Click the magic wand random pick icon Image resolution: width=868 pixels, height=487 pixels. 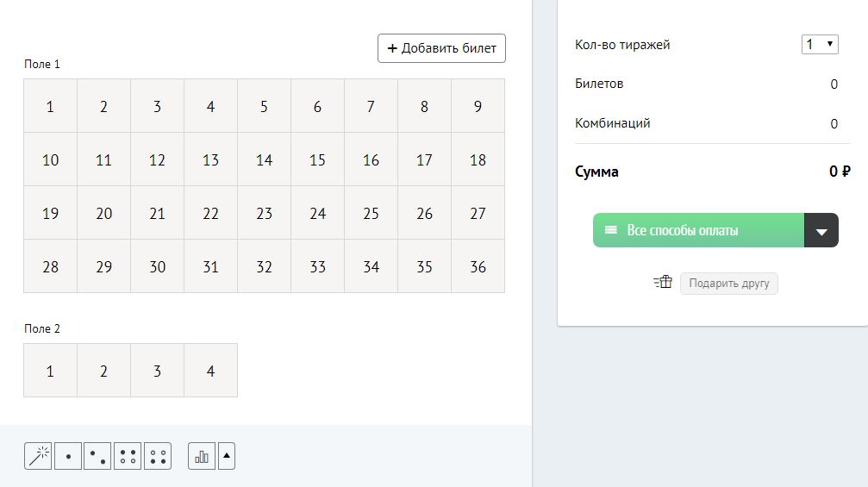coord(39,456)
